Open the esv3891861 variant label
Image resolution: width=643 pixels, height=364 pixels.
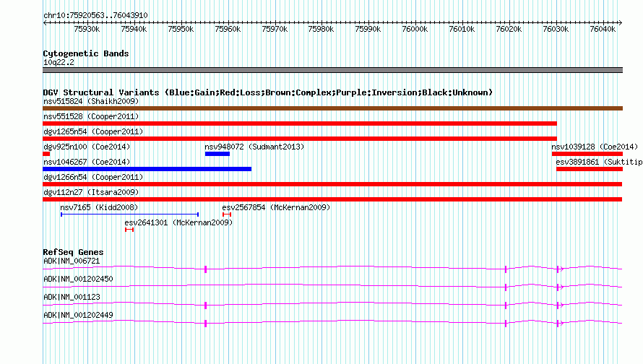tap(599, 162)
